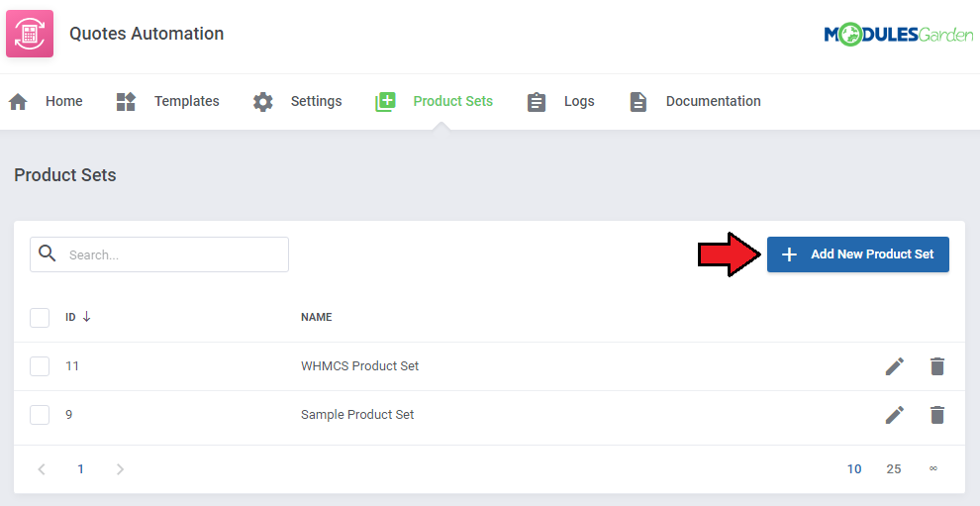Click the Home house icon
Screen dimensions: 980x506
click(x=18, y=101)
